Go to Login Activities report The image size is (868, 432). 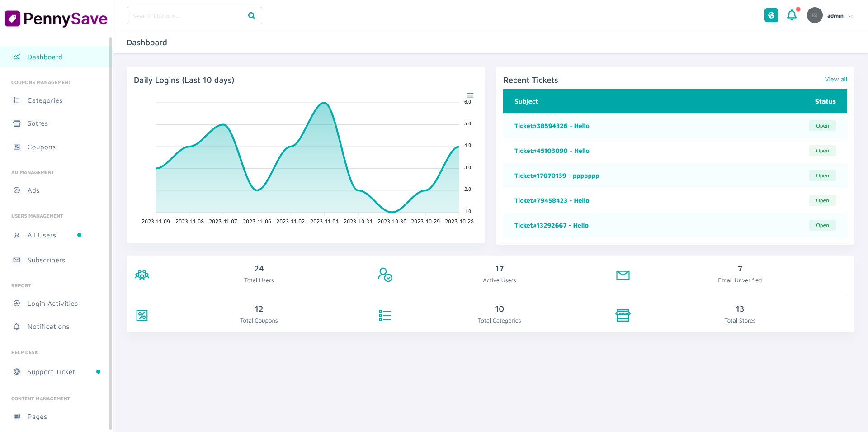click(52, 304)
